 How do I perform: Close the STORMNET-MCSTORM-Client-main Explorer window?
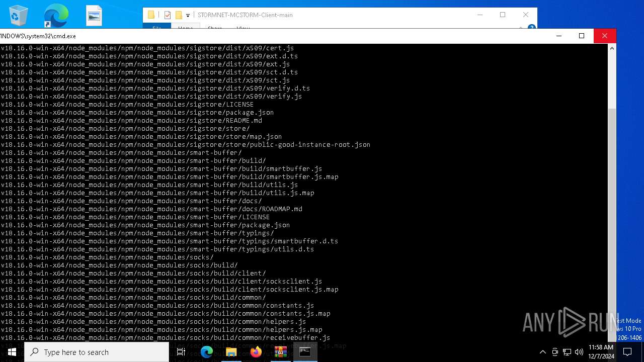point(526,15)
